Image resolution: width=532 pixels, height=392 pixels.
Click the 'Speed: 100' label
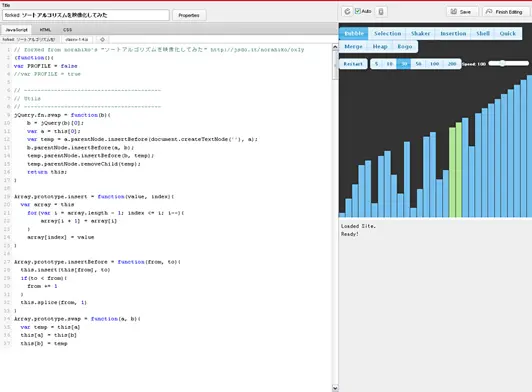tap(474, 64)
